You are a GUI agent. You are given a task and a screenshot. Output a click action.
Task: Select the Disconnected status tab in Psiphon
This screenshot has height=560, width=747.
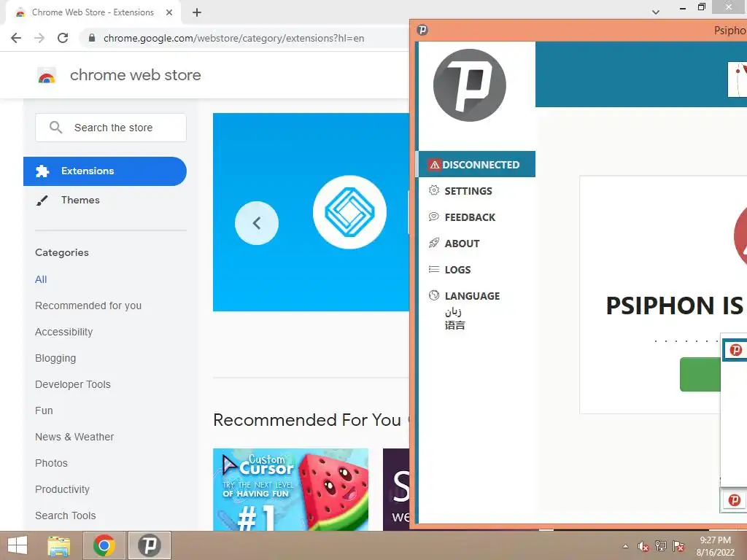point(476,164)
